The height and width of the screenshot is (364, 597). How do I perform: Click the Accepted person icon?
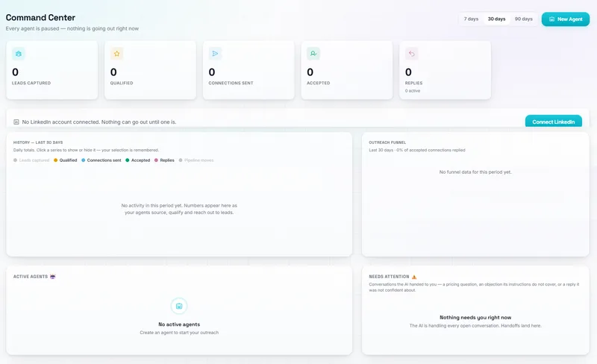pyautogui.click(x=313, y=54)
